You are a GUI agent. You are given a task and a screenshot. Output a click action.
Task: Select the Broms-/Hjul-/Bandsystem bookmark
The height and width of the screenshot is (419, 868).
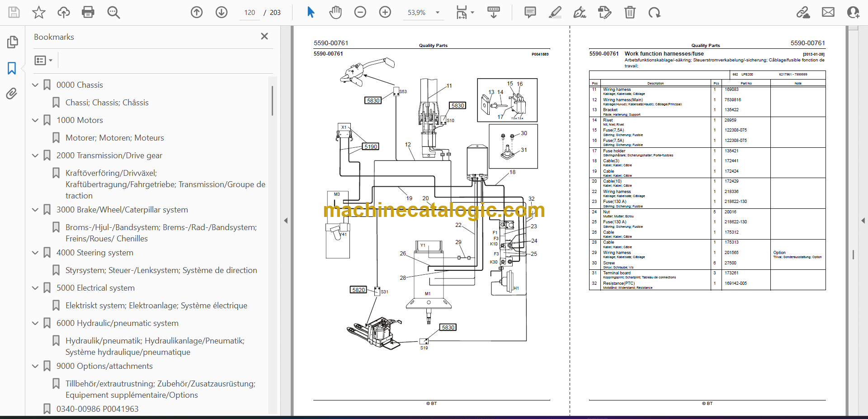(161, 233)
